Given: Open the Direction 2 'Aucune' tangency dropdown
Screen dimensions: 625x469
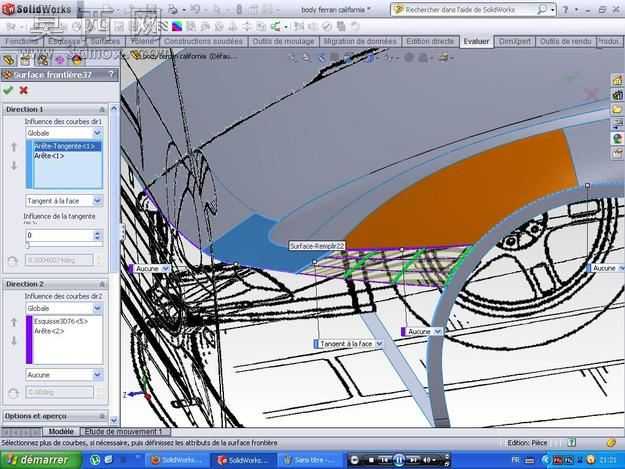Looking at the screenshot, I should (x=98, y=375).
